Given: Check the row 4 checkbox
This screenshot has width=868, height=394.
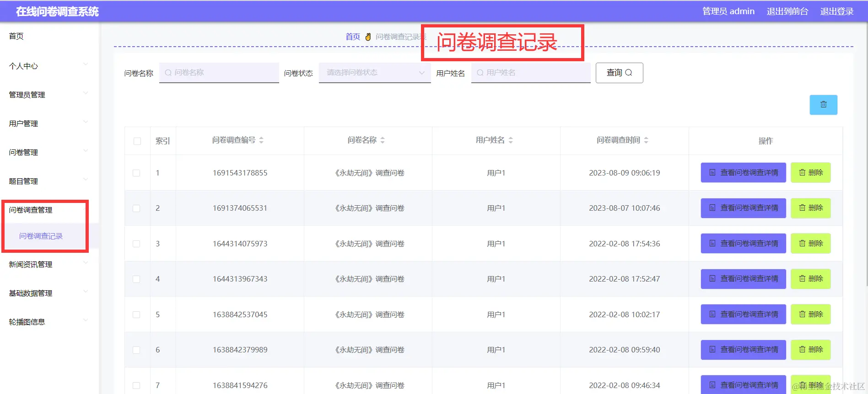Looking at the screenshot, I should point(136,279).
